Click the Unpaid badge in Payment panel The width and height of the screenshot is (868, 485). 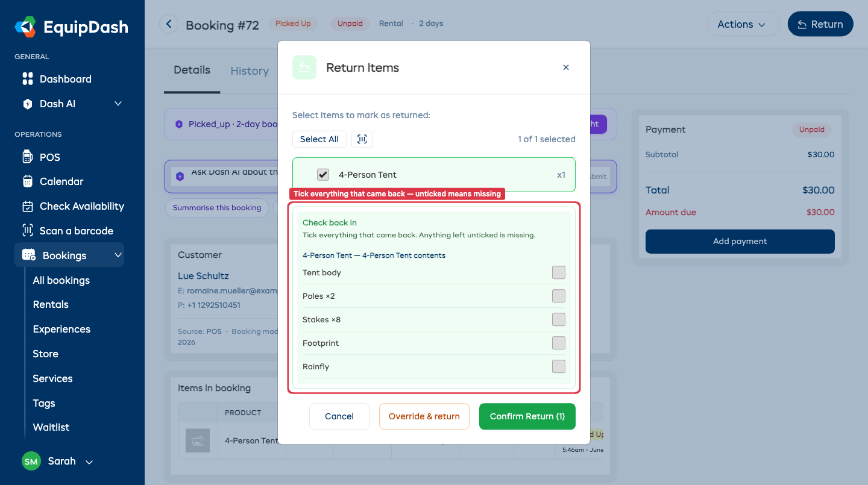[x=812, y=130]
